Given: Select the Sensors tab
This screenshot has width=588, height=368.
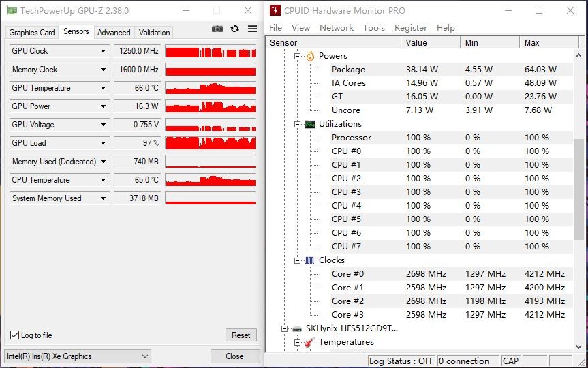Looking at the screenshot, I should coord(76,31).
